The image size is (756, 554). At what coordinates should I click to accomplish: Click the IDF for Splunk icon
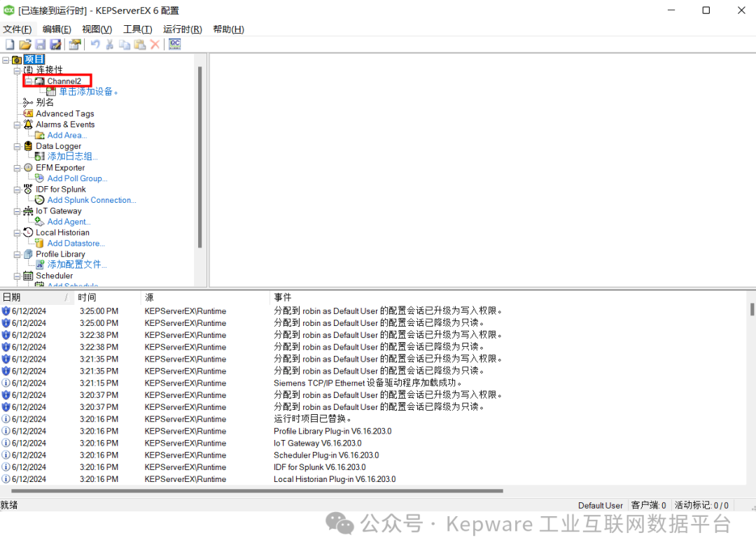click(28, 189)
